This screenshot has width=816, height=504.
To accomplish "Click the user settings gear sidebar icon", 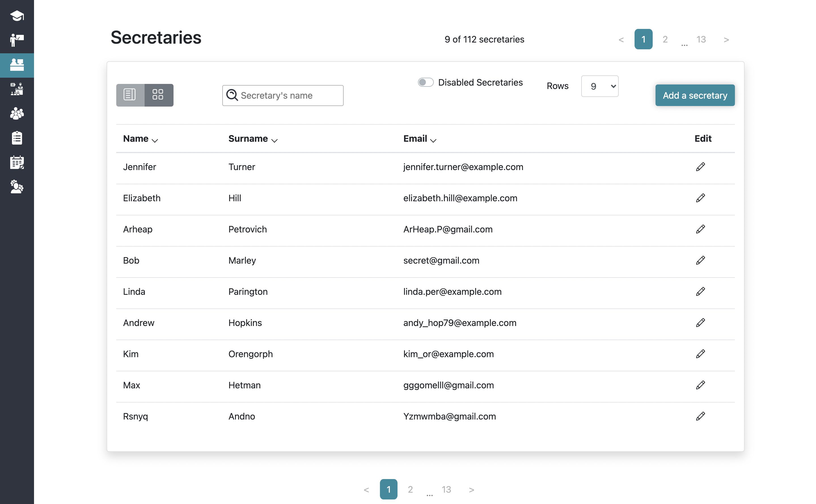I will tap(17, 187).
